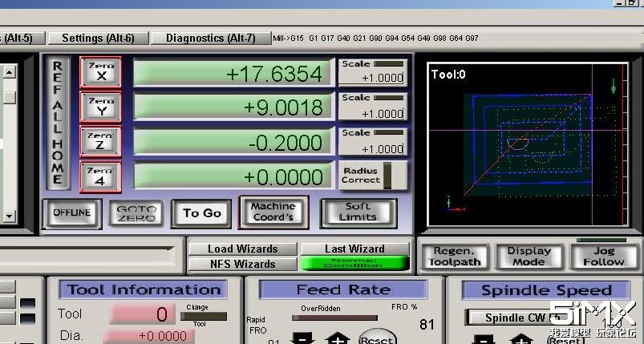
Task: Click the left panel scrollbar thumb
Action: coord(10,97)
